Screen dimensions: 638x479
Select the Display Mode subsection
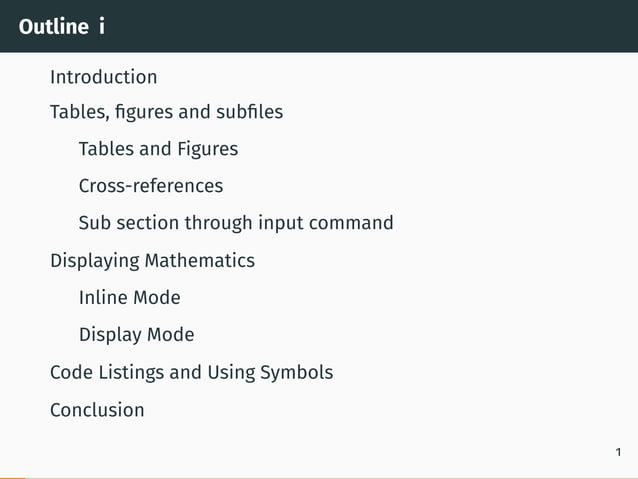[x=136, y=335]
